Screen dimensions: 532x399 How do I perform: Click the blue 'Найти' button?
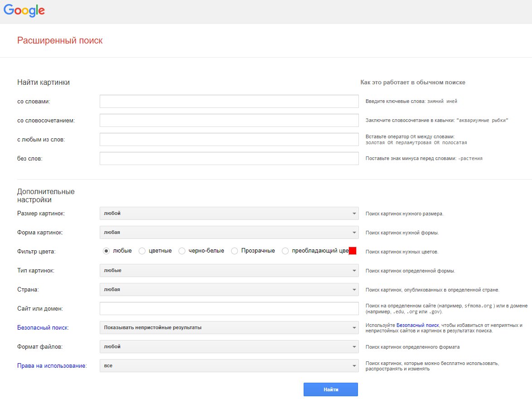tap(331, 389)
